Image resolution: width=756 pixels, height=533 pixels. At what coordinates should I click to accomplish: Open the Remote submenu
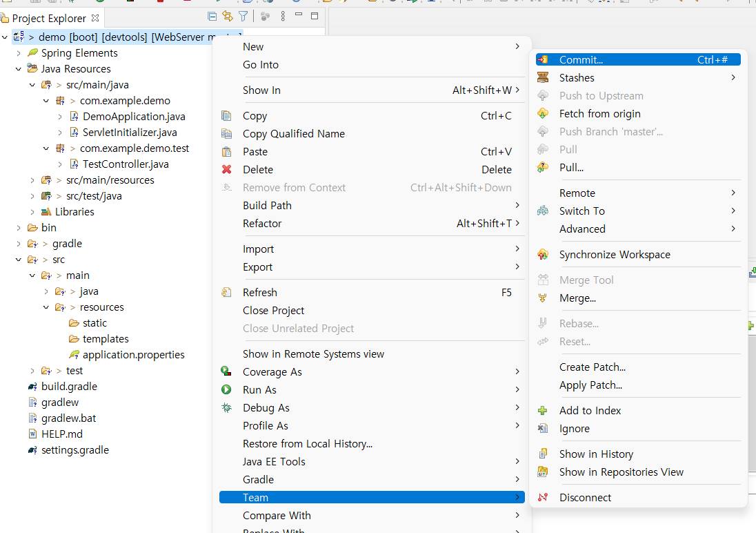(638, 193)
